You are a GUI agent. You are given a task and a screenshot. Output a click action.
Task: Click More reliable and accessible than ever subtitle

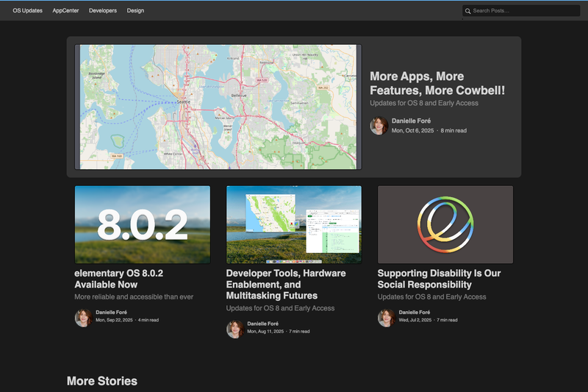[x=134, y=296]
